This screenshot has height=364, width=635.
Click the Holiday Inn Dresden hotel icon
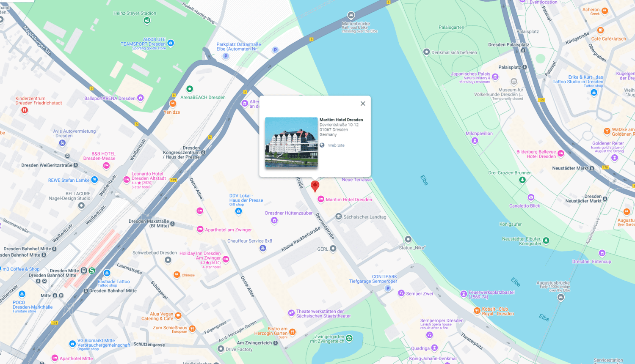226,259
